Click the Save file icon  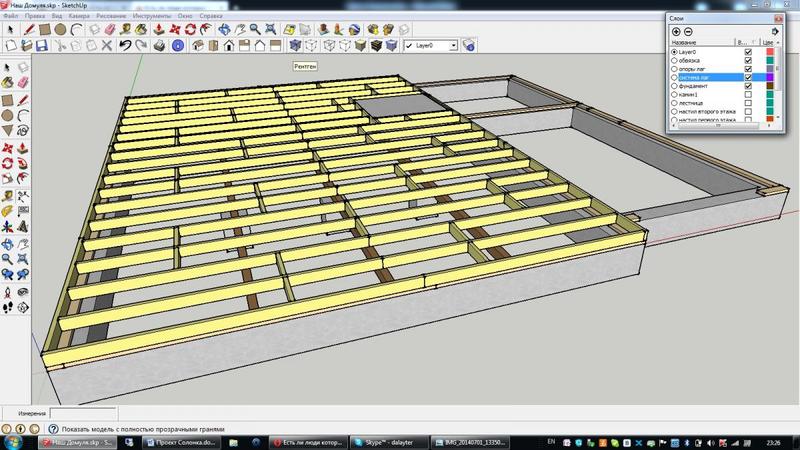click(43, 45)
